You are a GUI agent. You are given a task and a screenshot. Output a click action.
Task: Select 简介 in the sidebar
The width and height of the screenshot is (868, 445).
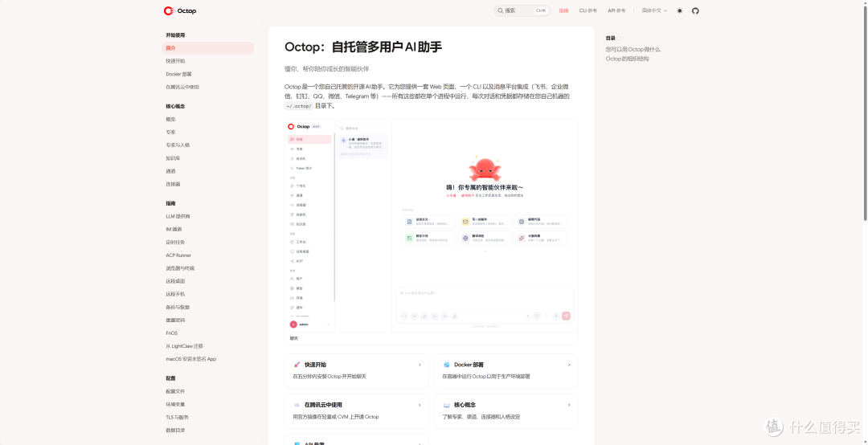207,48
